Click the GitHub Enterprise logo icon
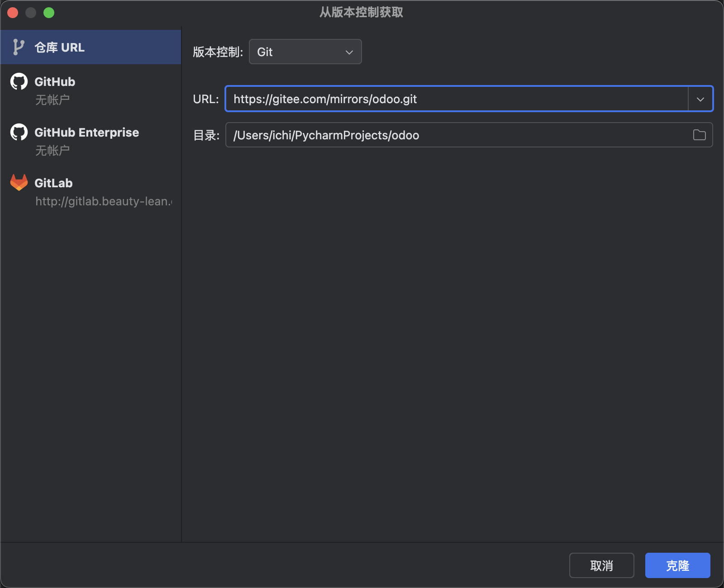This screenshot has width=724, height=588. tap(19, 132)
